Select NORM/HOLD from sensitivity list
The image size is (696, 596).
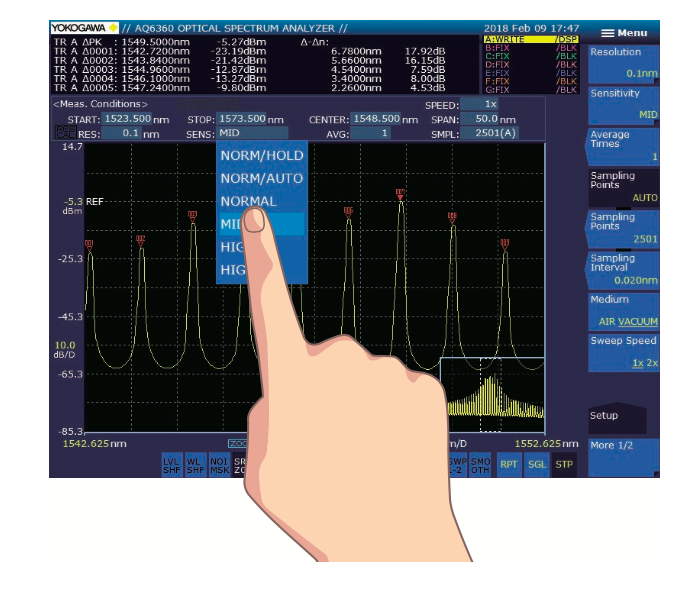pos(262,156)
